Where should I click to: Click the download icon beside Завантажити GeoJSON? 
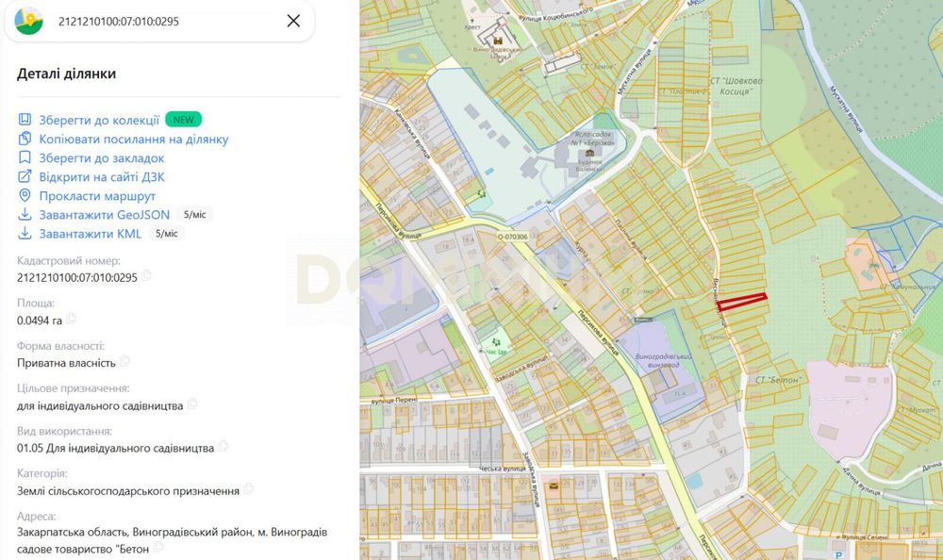pyautogui.click(x=25, y=214)
